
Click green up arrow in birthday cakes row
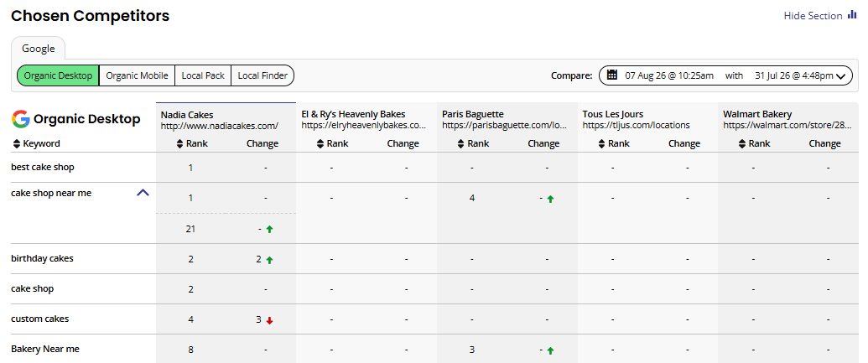[x=269, y=260]
